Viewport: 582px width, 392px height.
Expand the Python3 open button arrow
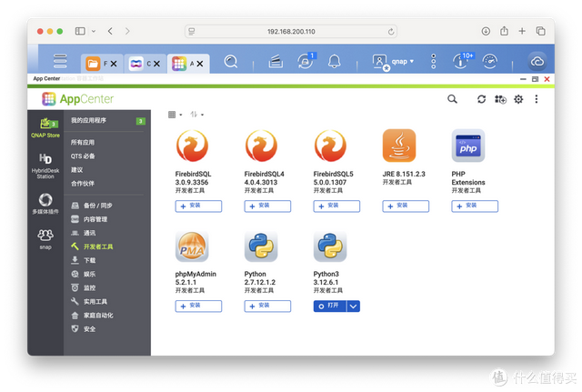pyautogui.click(x=353, y=307)
